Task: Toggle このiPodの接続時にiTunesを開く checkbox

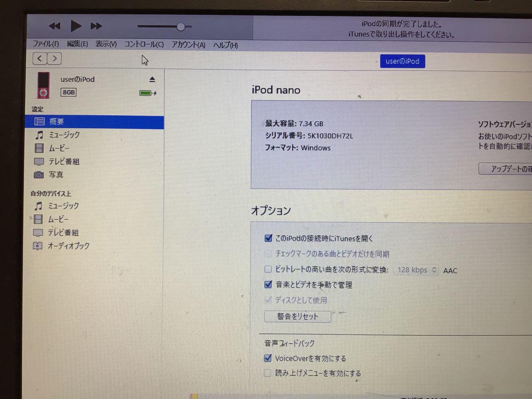Action: (x=268, y=238)
